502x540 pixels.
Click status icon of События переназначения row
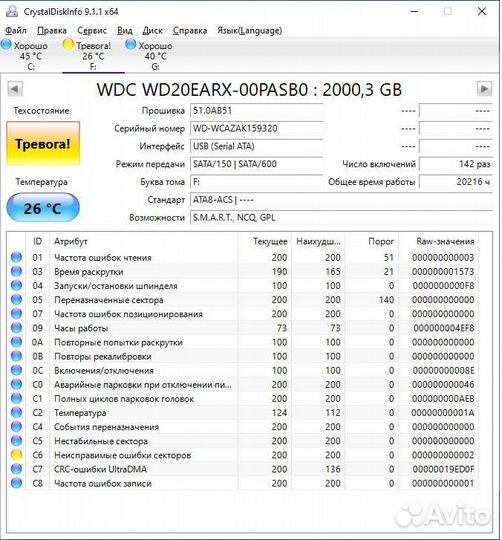pyautogui.click(x=16, y=427)
